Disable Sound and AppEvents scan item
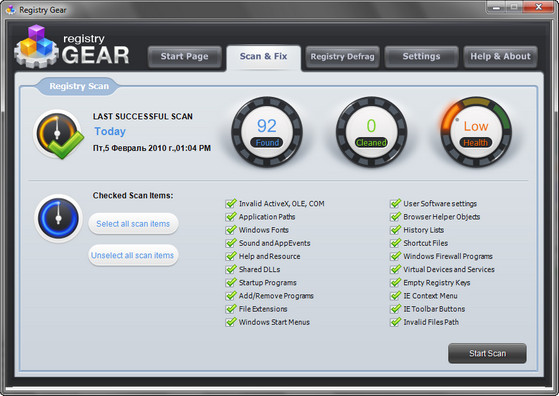This screenshot has height=396, width=559. tap(231, 243)
